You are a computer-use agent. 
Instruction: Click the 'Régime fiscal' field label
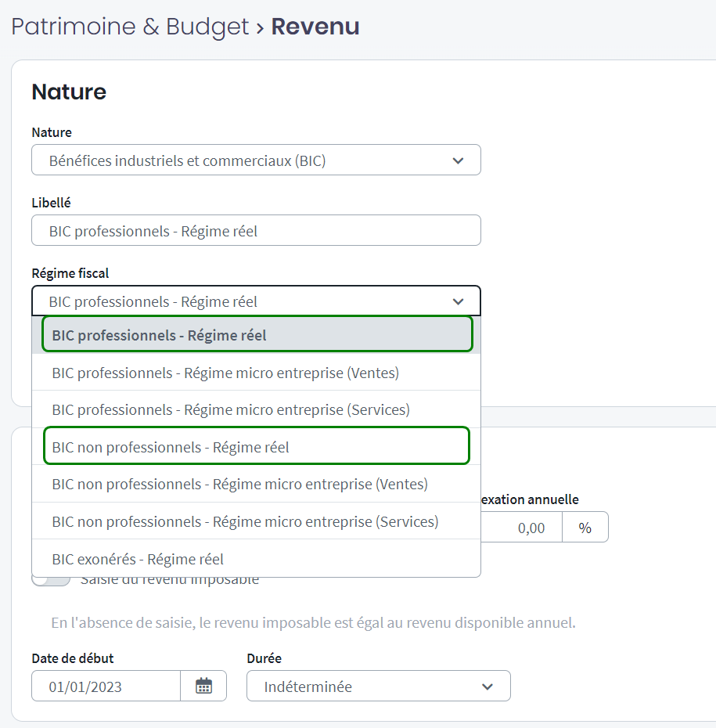pos(70,272)
